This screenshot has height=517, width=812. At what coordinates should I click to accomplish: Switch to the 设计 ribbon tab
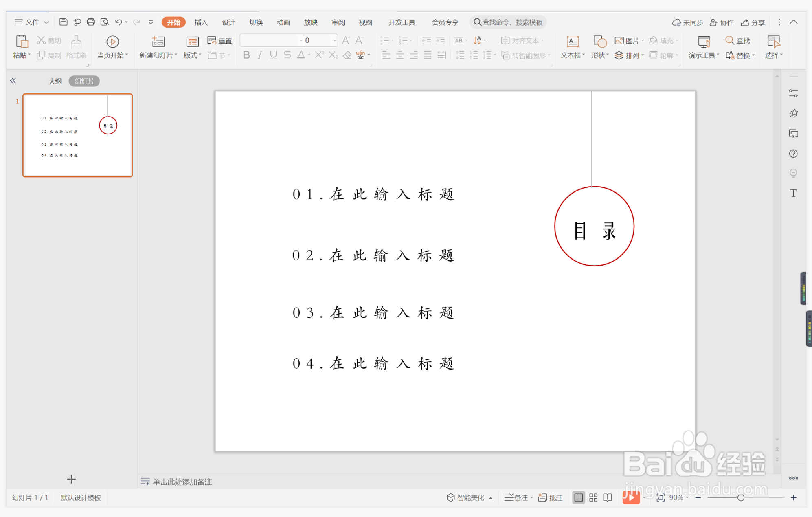point(228,22)
